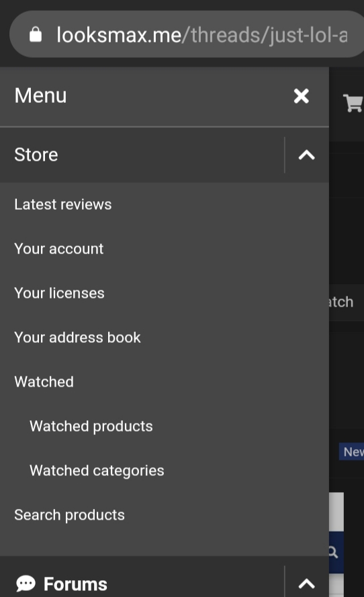Click the partially visible Watch button
This screenshot has height=597, width=364.
[x=342, y=302]
